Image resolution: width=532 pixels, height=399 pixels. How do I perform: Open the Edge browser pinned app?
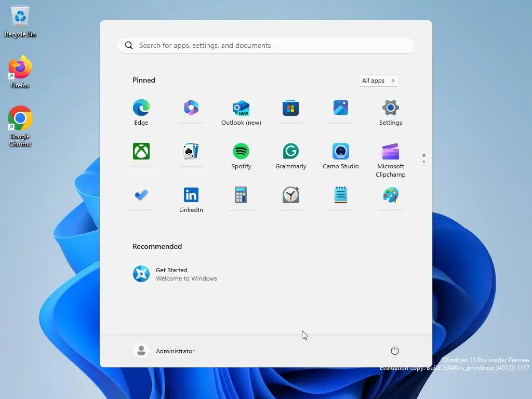pyautogui.click(x=141, y=112)
